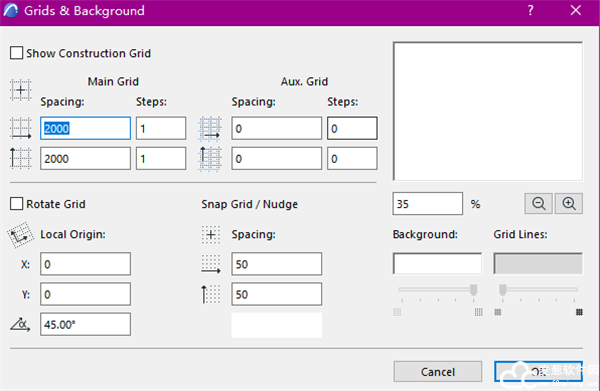Viewport: 600px width, 391px height.
Task: Click the Snap Grid horizontal spacing icon
Action: point(211,264)
